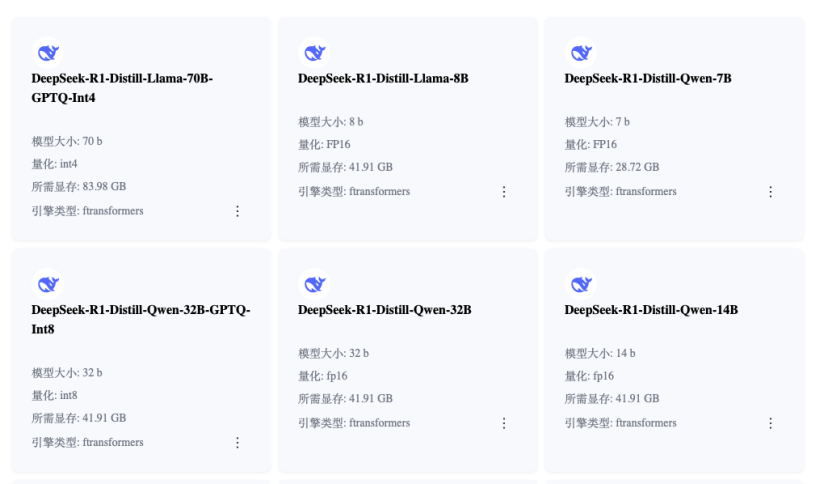Click the '模型大小: 7 b' text
This screenshot has width=828, height=484.
click(x=597, y=121)
